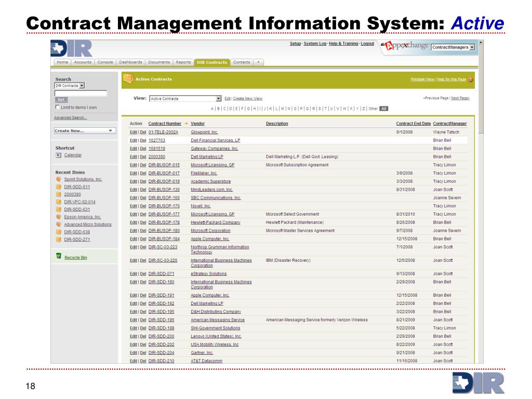The image size is (532, 399).
Task: Click the Printable View link
Action: (x=422, y=79)
